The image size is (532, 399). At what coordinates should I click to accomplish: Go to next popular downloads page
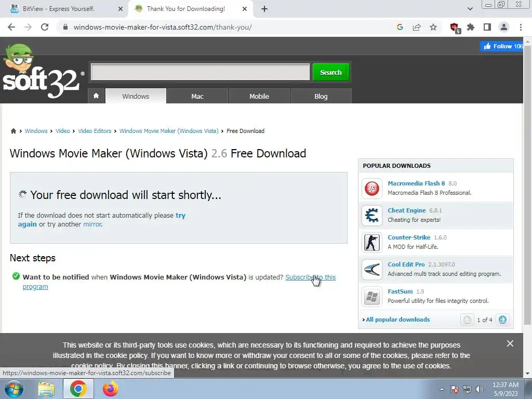(x=502, y=320)
